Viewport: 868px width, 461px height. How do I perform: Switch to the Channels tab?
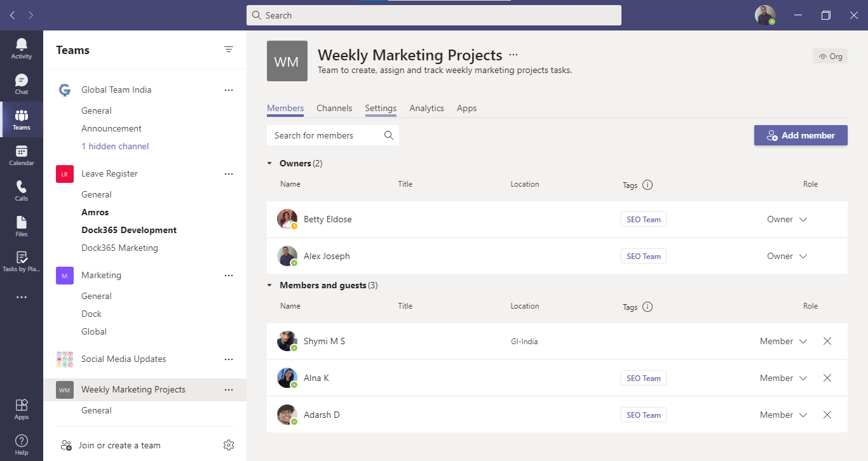click(334, 108)
